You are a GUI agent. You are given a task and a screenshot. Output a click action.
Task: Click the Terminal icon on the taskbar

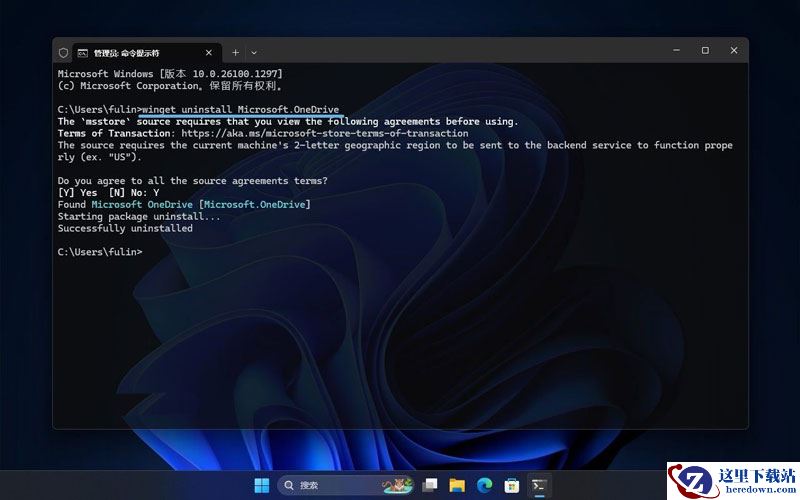click(539, 485)
